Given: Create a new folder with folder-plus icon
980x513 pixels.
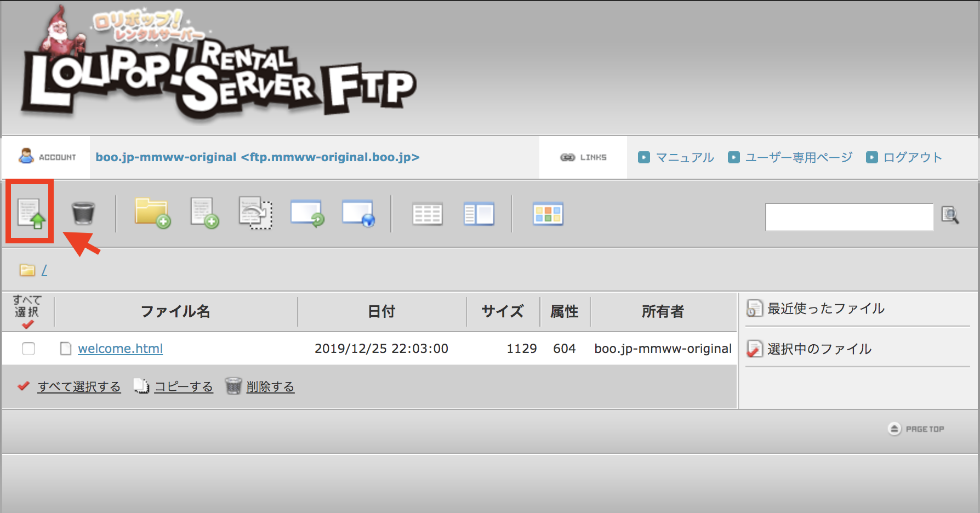Looking at the screenshot, I should tap(152, 213).
